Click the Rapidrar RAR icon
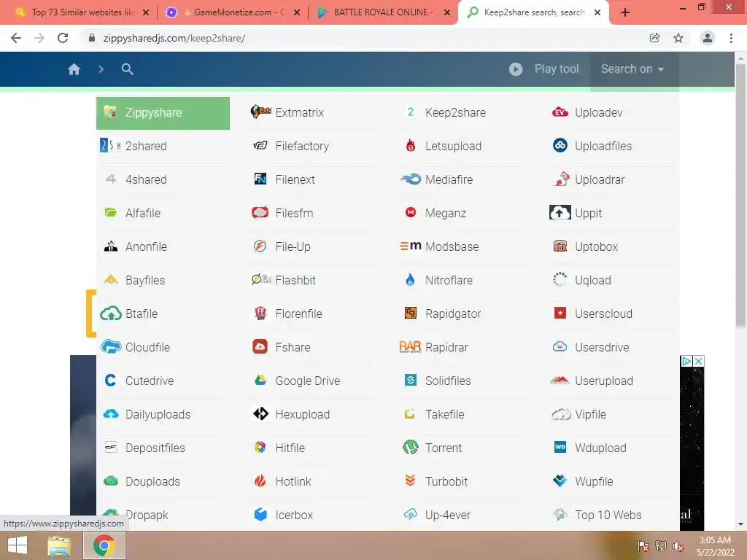The width and height of the screenshot is (747, 560). [x=410, y=346]
